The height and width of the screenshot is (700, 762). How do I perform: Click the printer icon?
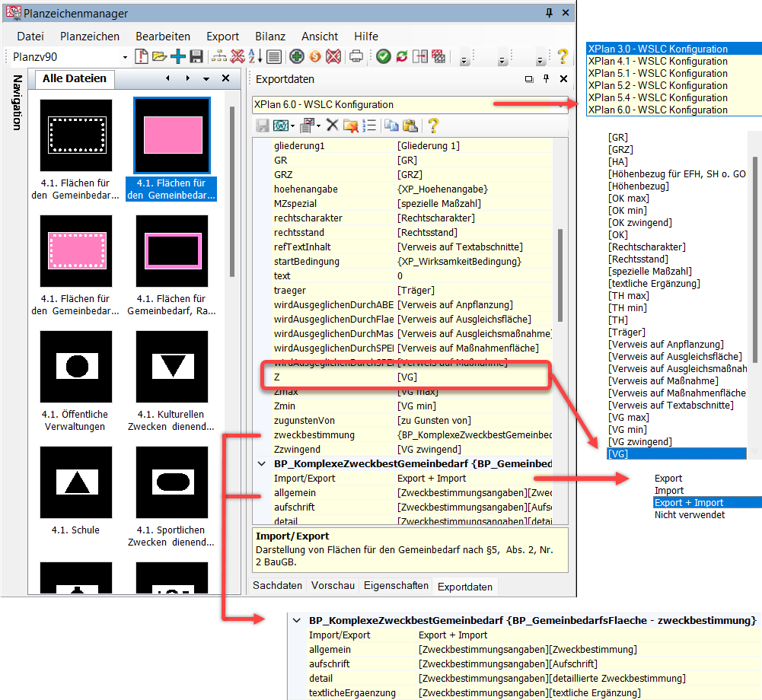(355, 56)
